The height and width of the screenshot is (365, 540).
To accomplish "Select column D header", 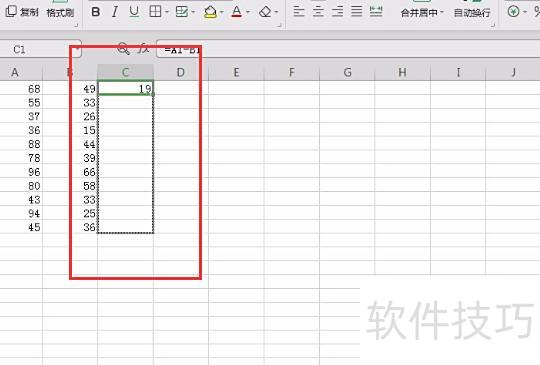I will coord(181,72).
